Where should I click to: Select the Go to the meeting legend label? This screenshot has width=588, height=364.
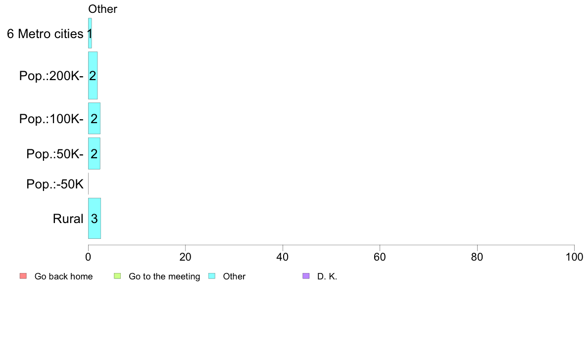click(164, 276)
